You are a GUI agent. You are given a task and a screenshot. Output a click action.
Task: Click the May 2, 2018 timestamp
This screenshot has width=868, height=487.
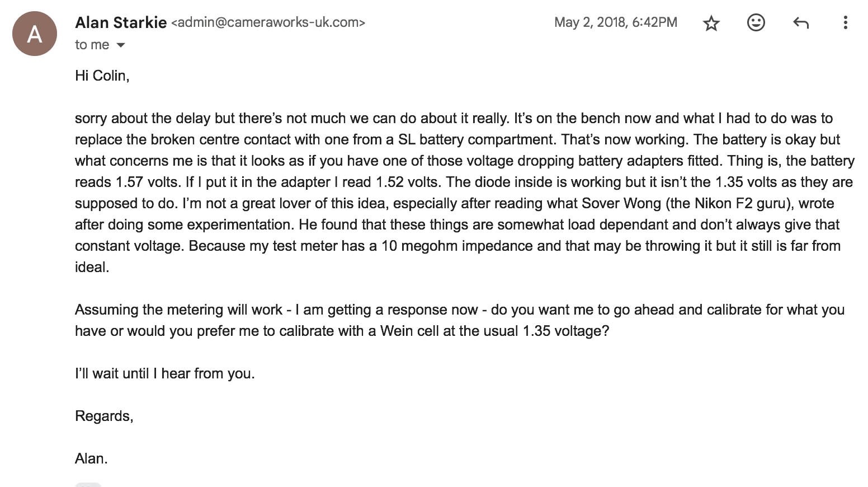[615, 22]
